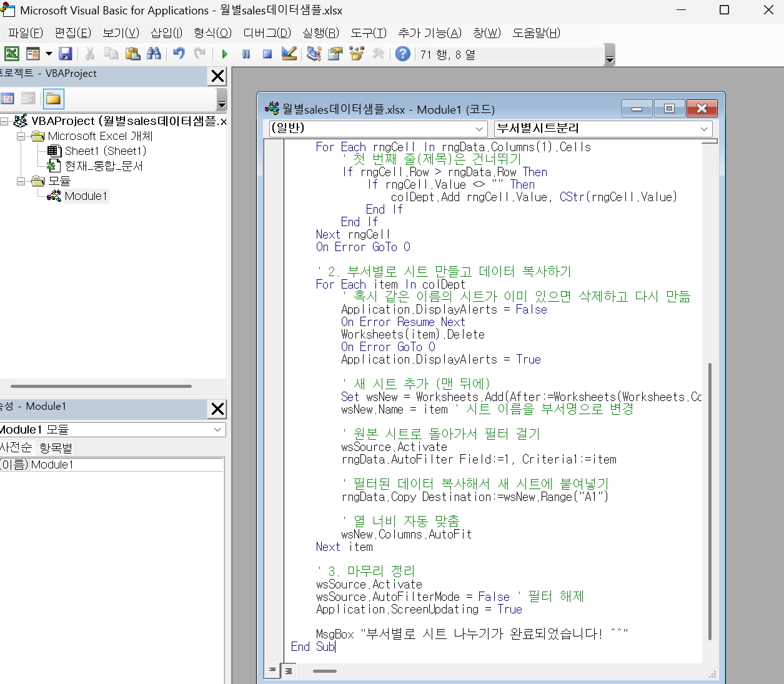Open the Properties Window toolbar icon
Viewport: 784px width, 684px height.
335,54
